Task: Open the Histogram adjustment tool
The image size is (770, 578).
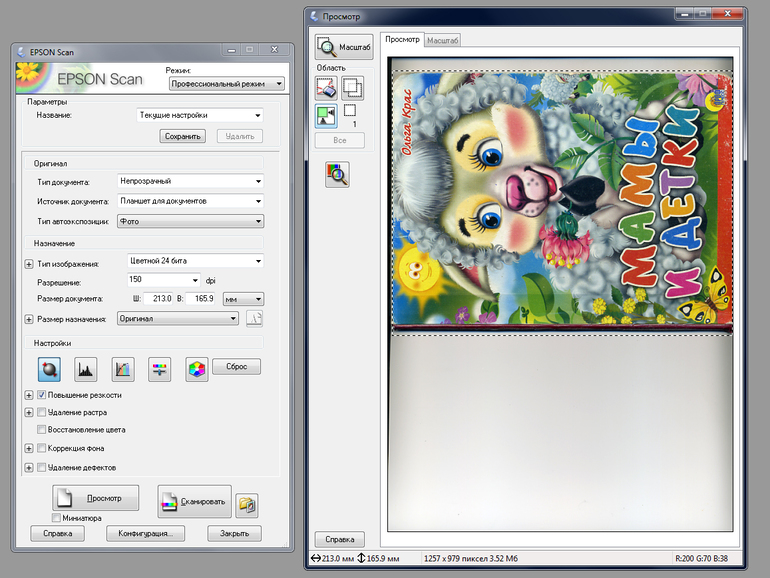Action: [86, 369]
